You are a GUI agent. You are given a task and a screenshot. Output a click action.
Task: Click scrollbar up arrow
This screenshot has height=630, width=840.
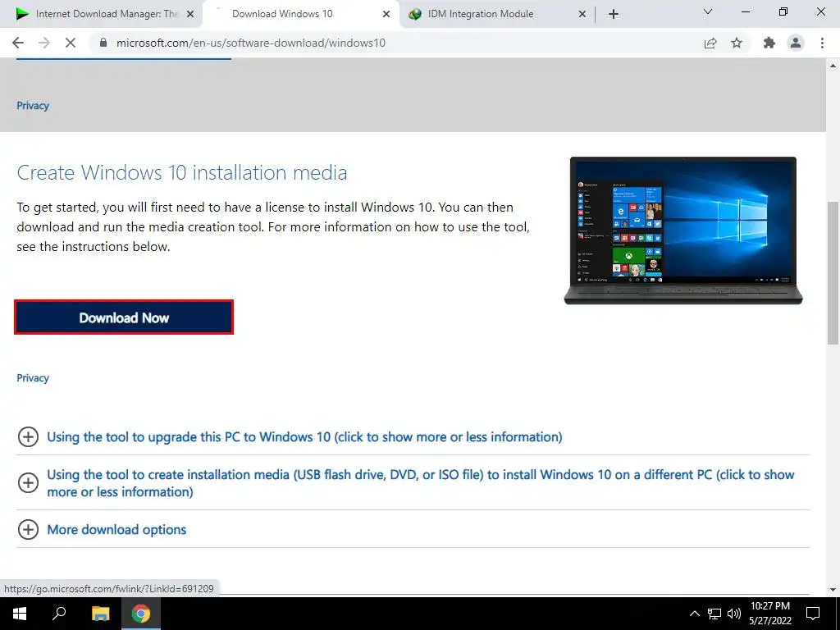tap(833, 66)
